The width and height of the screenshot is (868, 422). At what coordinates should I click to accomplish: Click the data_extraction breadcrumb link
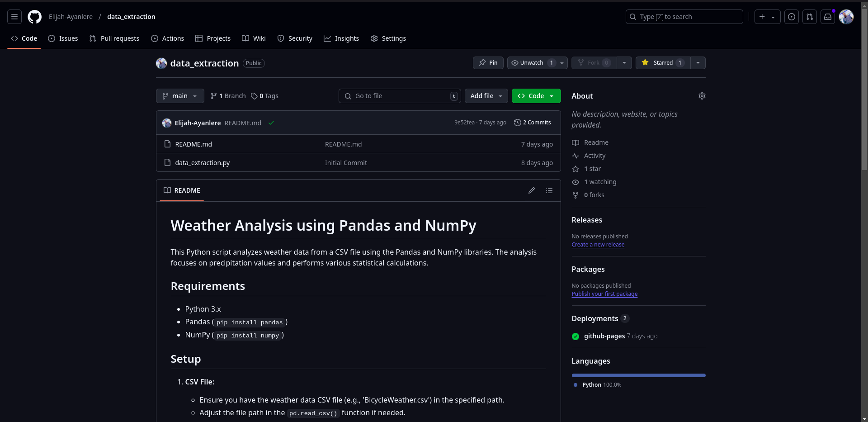click(131, 17)
